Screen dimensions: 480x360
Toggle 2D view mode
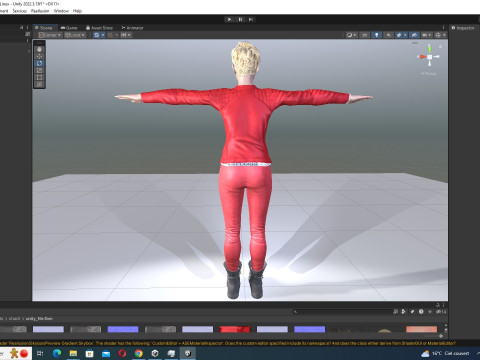[x=365, y=35]
